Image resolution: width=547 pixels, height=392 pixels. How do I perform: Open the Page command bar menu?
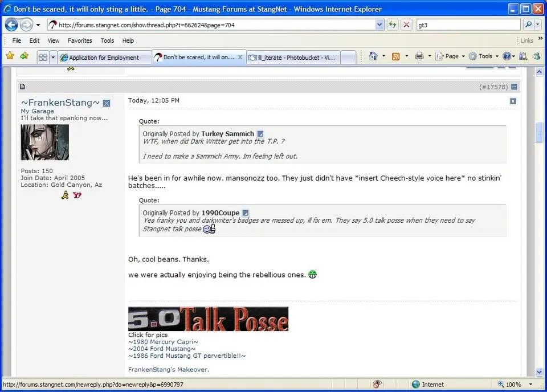click(450, 56)
